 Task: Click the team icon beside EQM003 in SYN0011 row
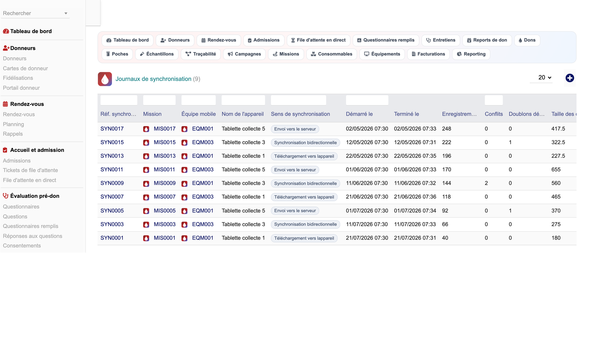(184, 170)
